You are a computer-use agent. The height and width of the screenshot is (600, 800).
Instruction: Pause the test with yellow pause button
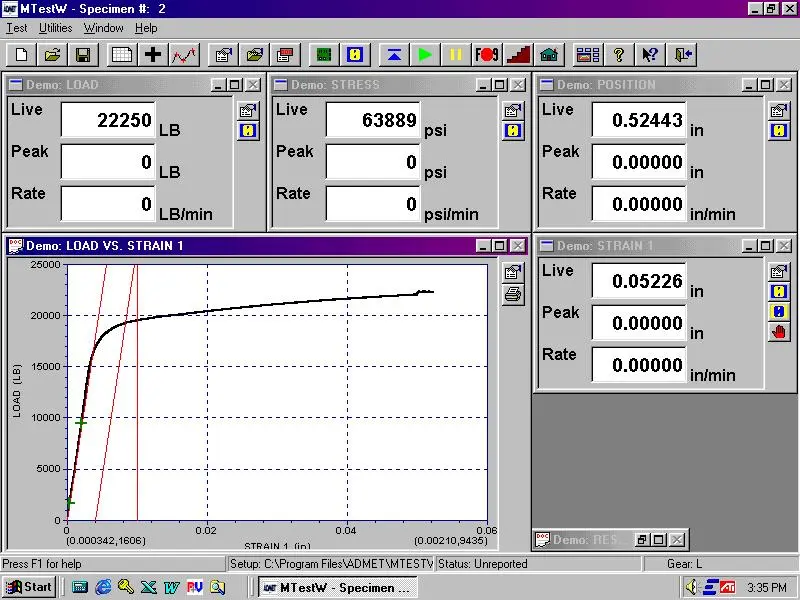455,54
